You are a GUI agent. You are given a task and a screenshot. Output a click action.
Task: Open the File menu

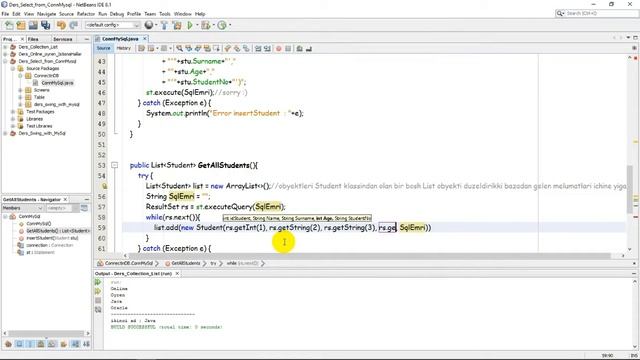(5, 14)
